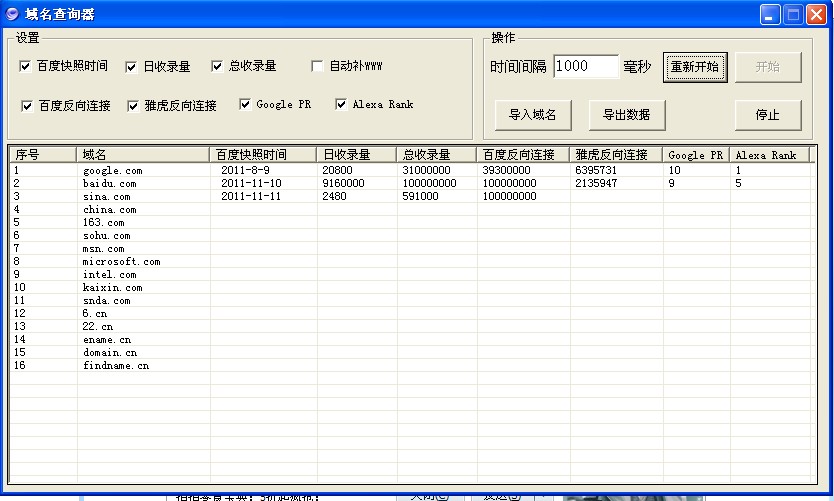Click the 停止 button

[x=768, y=114]
